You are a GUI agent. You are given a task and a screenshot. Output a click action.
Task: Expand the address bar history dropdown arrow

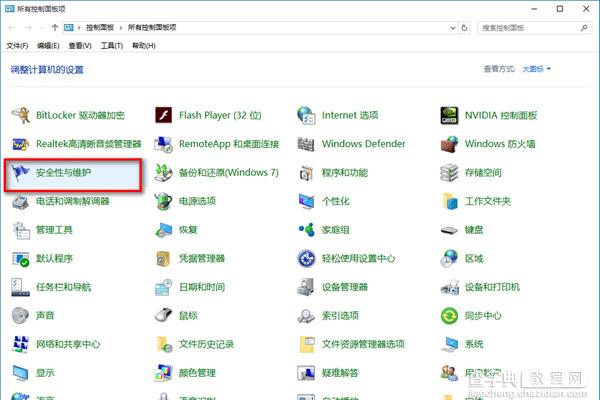tap(453, 28)
